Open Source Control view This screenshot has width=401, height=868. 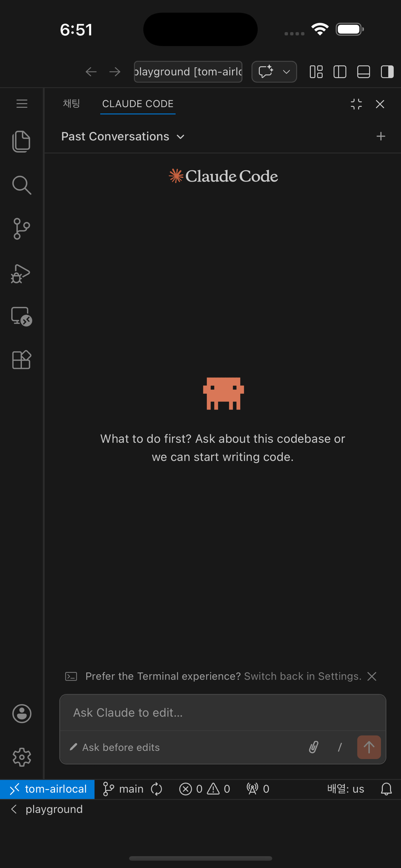(22, 229)
